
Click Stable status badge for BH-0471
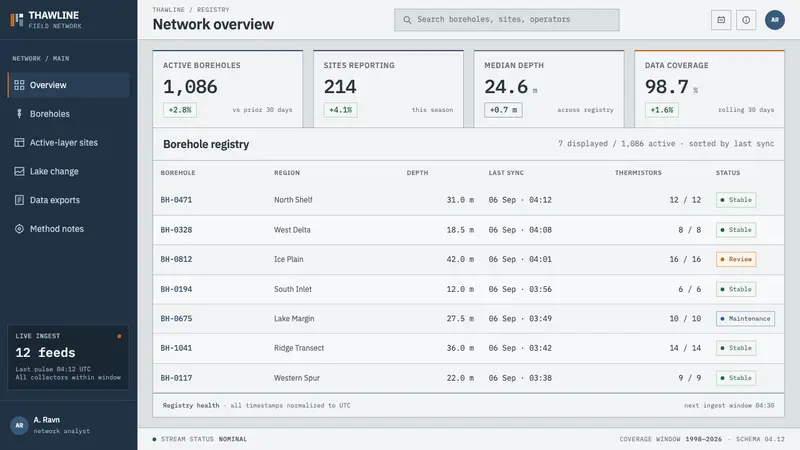736,200
